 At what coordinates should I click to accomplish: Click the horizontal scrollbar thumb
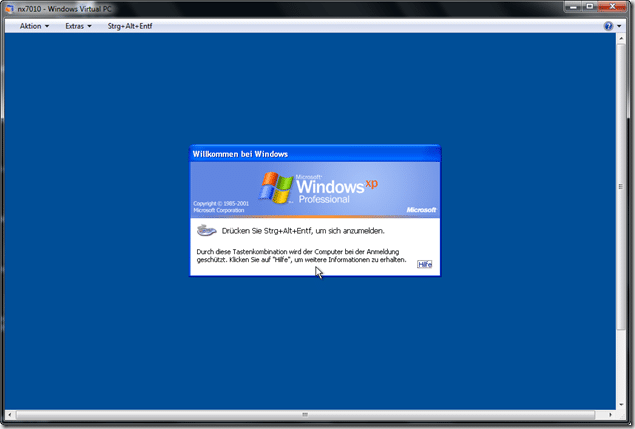(x=305, y=414)
